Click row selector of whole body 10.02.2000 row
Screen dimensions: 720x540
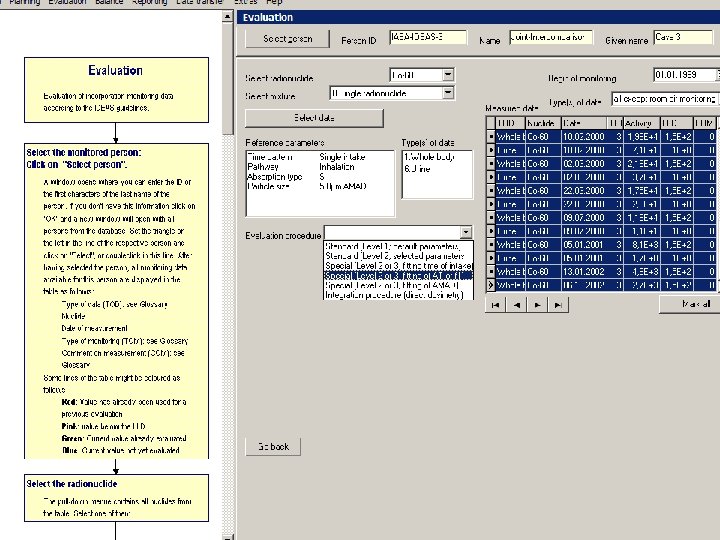coord(490,136)
